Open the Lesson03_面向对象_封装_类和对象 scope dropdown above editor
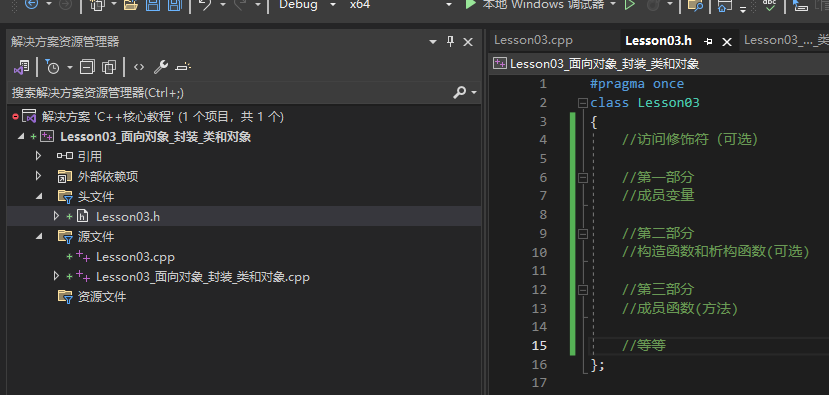This screenshot has width=829, height=395. (x=659, y=64)
